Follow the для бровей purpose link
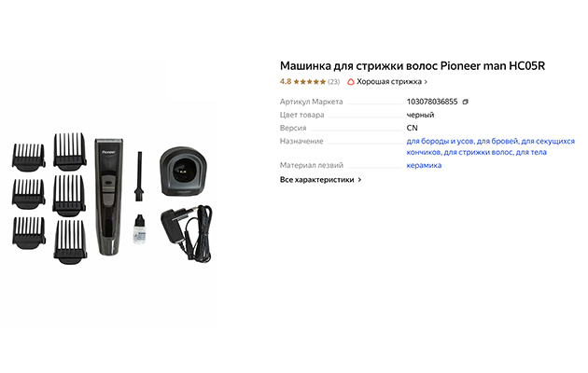 [x=497, y=141]
